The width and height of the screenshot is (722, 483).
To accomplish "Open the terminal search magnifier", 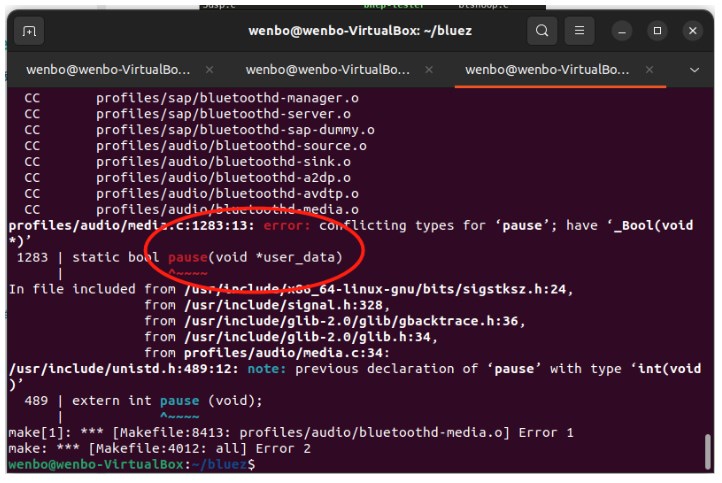I will (x=542, y=31).
